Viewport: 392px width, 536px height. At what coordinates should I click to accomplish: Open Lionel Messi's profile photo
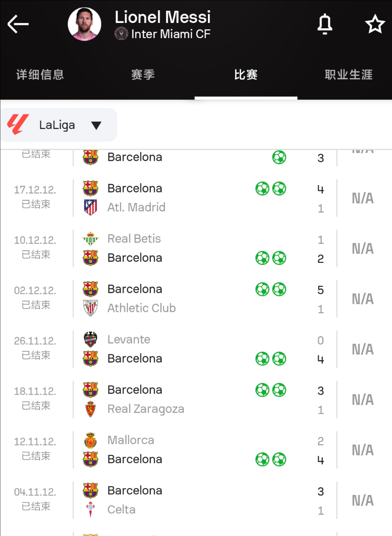(84, 24)
